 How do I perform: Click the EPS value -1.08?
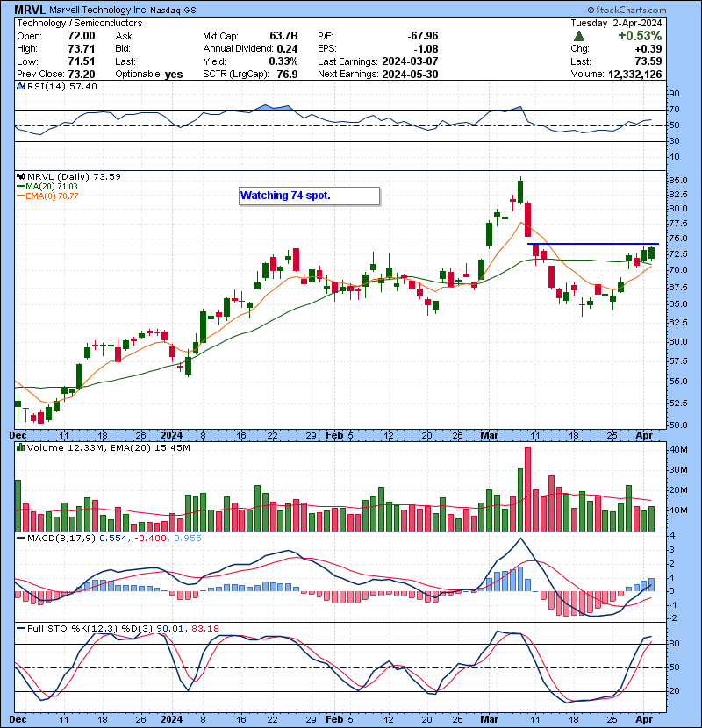[426, 49]
